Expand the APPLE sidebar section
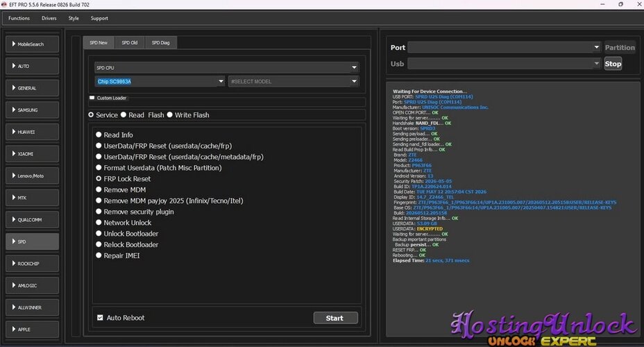 tap(32, 330)
